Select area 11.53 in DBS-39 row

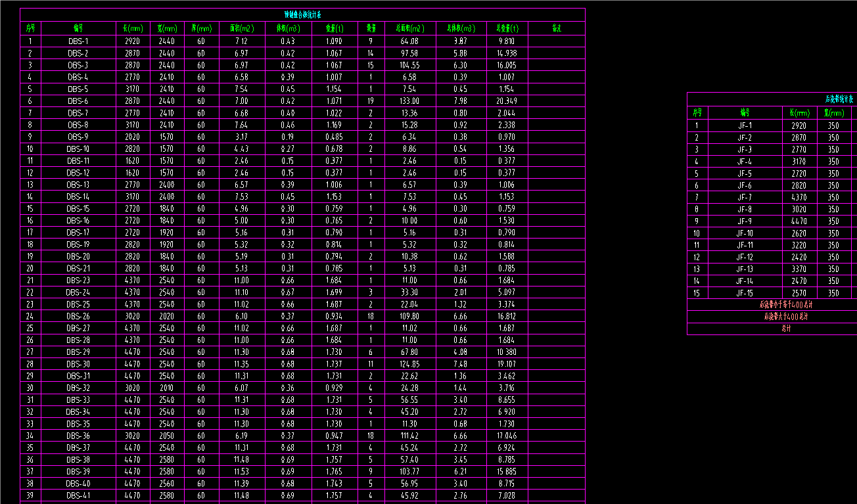coord(241,472)
